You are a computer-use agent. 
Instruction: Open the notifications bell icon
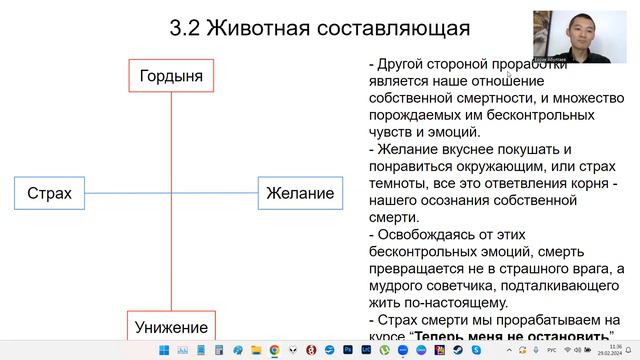[629, 350]
